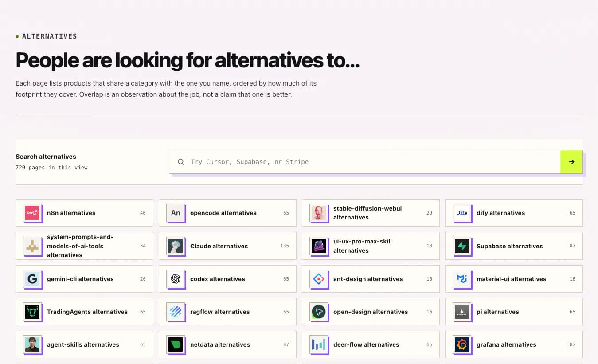598x364 pixels.
Task: Click the ant-design diamond logo icon
Action: click(x=319, y=279)
